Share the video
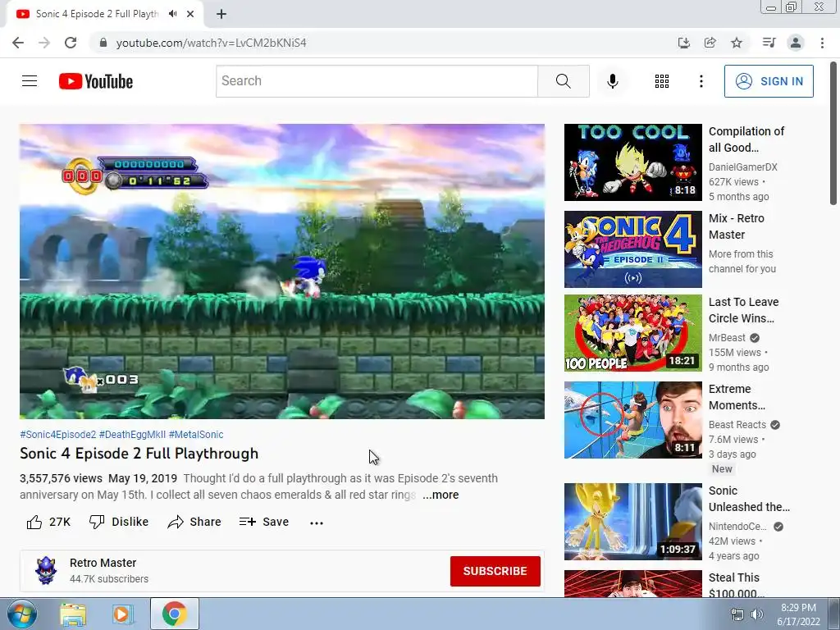This screenshot has height=630, width=840. tap(194, 522)
